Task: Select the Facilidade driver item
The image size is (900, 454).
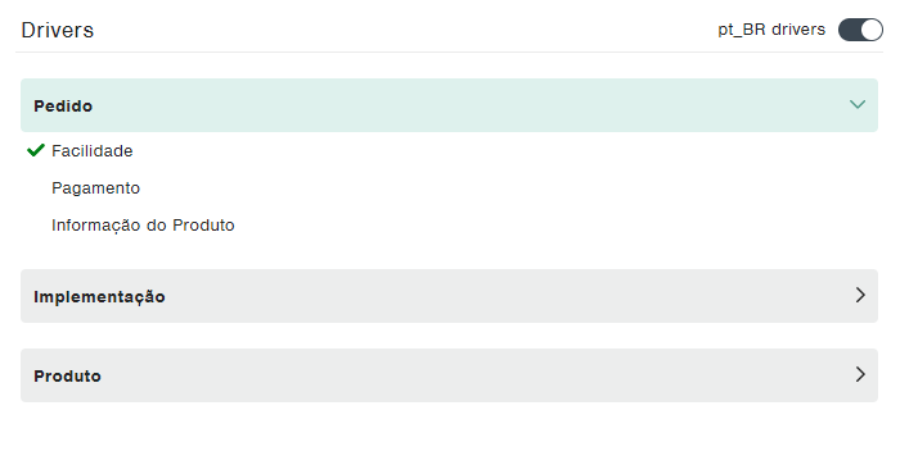Action: tap(92, 151)
